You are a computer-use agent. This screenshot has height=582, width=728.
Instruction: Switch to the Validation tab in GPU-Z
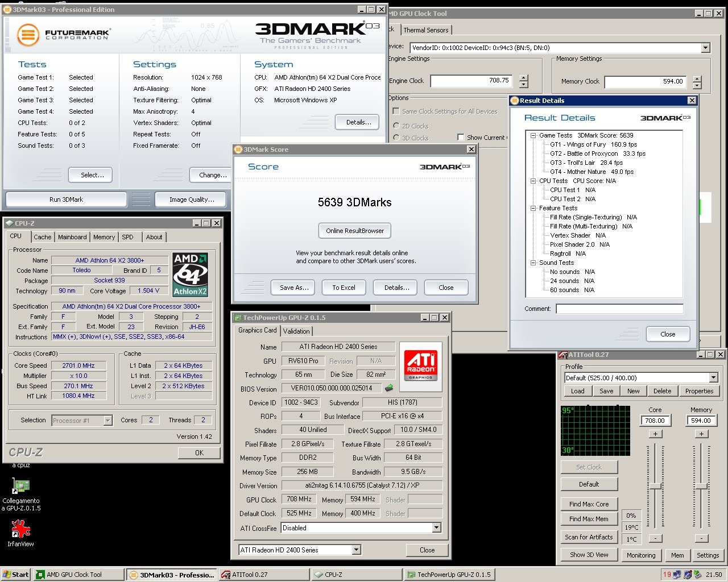coord(296,331)
